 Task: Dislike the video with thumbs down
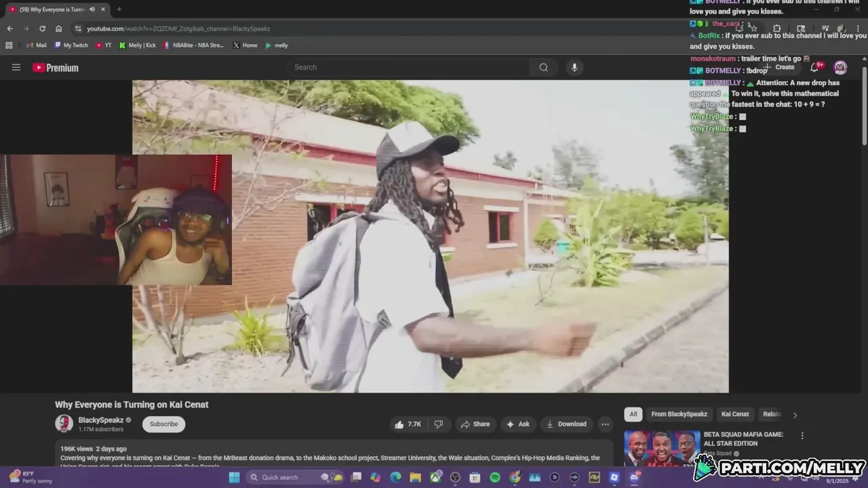tap(439, 424)
